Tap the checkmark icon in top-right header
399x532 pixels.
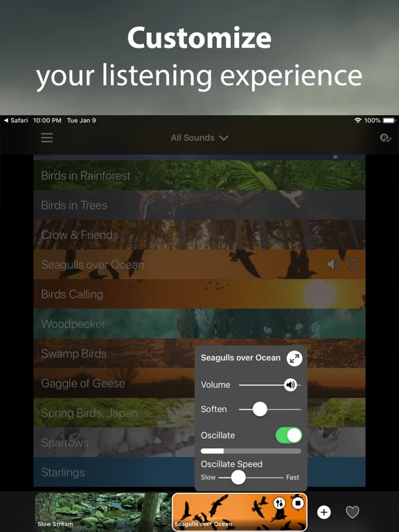(385, 138)
